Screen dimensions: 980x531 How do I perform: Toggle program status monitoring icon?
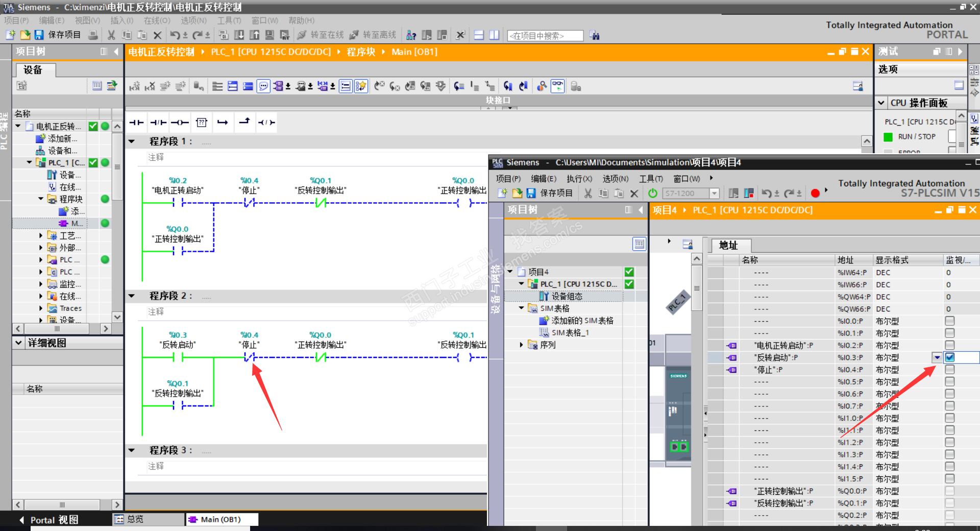point(557,86)
